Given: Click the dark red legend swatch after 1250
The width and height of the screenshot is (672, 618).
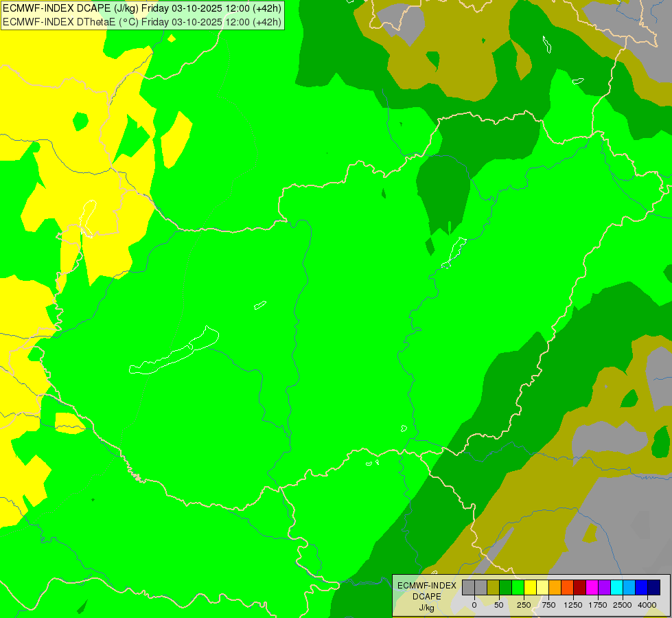Looking at the screenshot, I should click(x=580, y=588).
